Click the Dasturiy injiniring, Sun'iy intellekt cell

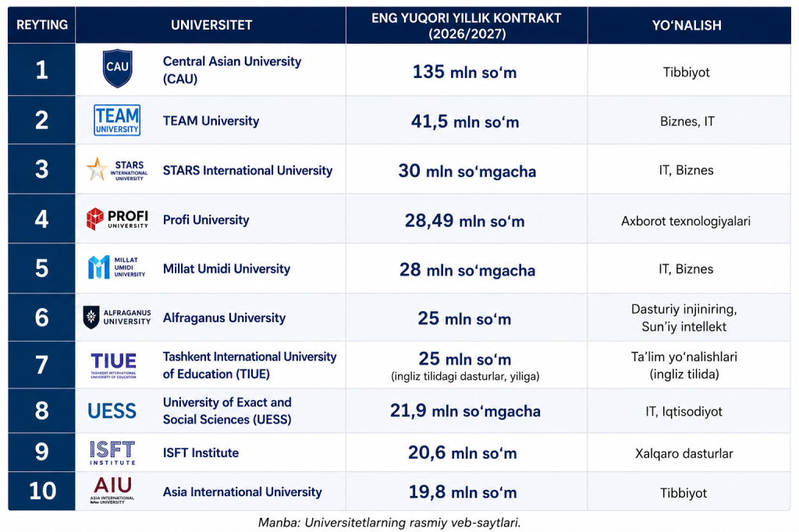coord(684,317)
